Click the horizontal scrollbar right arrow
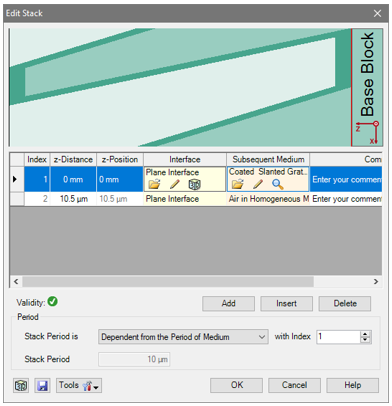 tap(376, 282)
